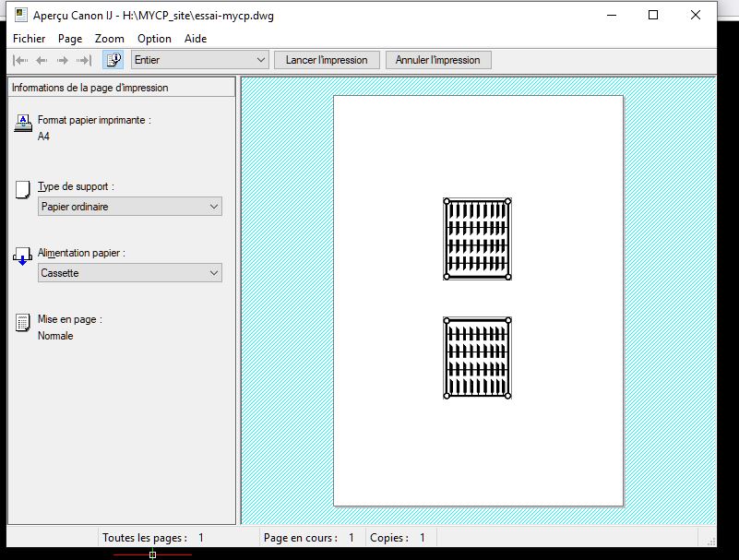Click the Normale layout value
The height and width of the screenshot is (560, 739).
pos(55,336)
